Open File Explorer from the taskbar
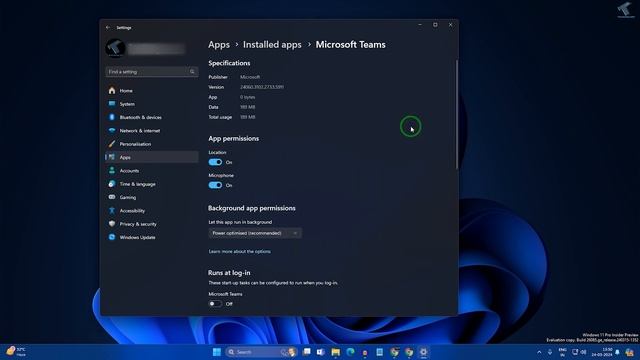 pos(336,352)
